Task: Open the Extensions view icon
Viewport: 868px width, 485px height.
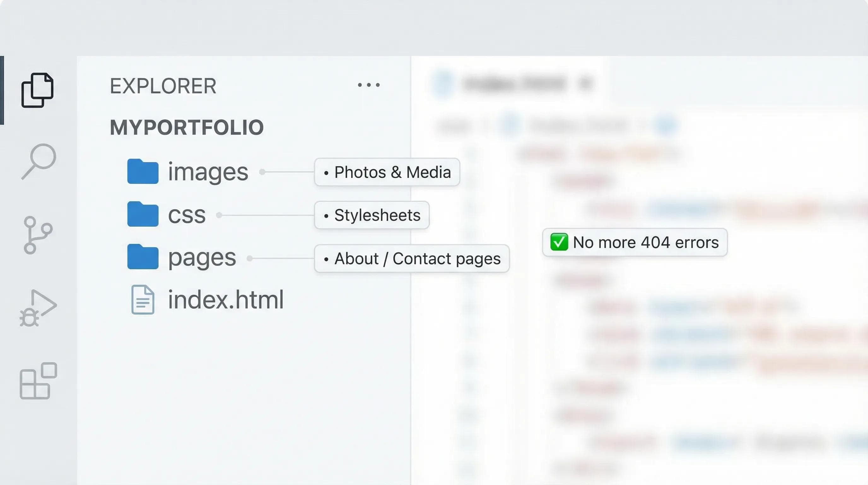Action: [x=38, y=381]
